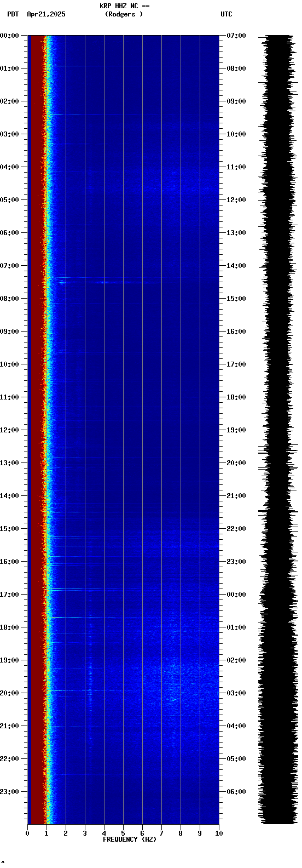This screenshot has width=302, height=868.
Task: Click the '13:00' PDT time label
Action: click(9, 463)
